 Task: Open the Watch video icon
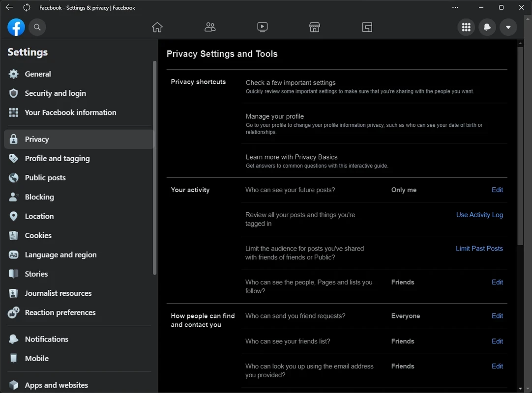tap(263, 28)
